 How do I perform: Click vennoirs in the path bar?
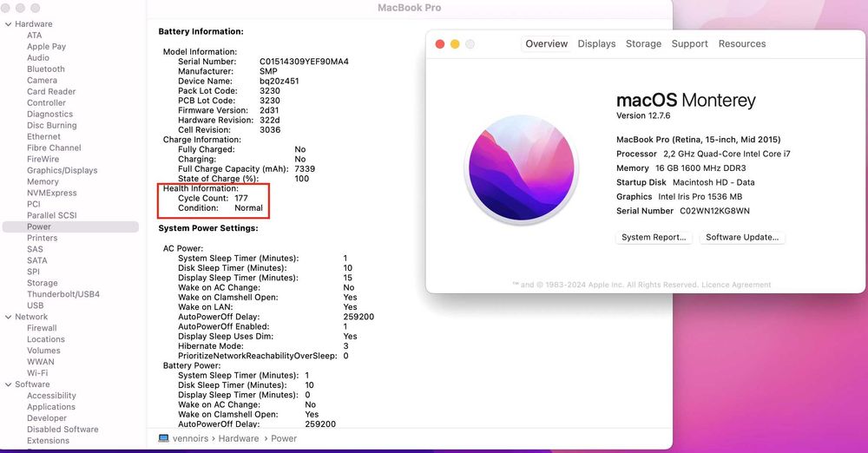pyautogui.click(x=190, y=438)
